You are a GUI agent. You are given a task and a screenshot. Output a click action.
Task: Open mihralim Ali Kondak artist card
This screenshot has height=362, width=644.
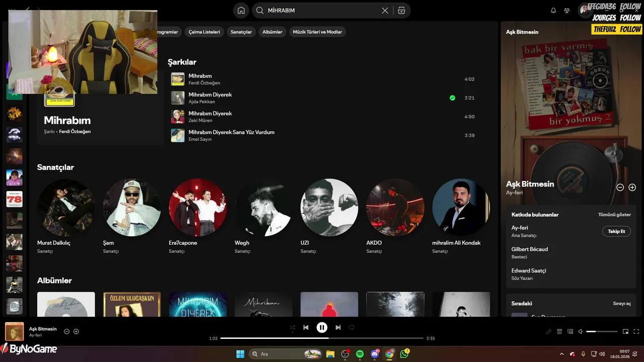(x=461, y=215)
